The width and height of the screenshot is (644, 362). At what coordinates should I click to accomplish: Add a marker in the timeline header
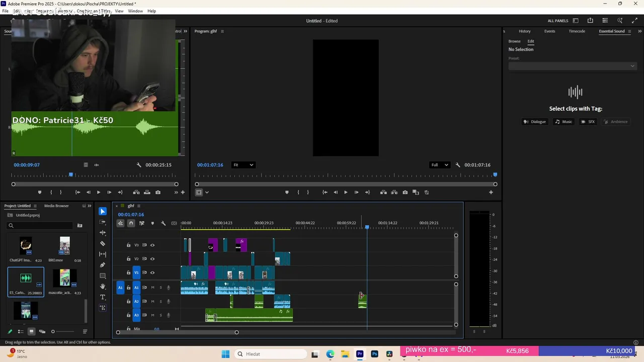point(152,223)
